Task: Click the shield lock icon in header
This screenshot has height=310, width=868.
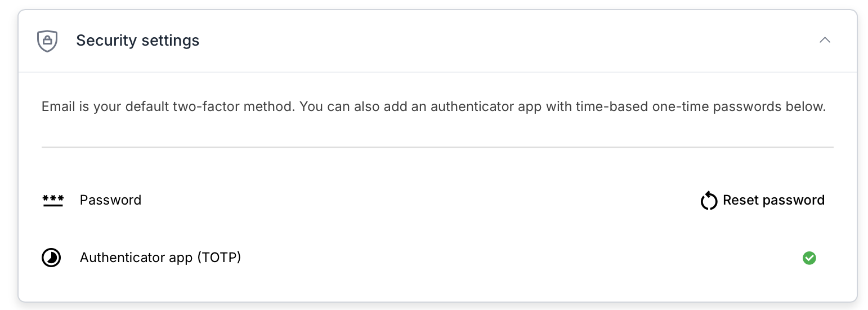Action: tap(47, 41)
